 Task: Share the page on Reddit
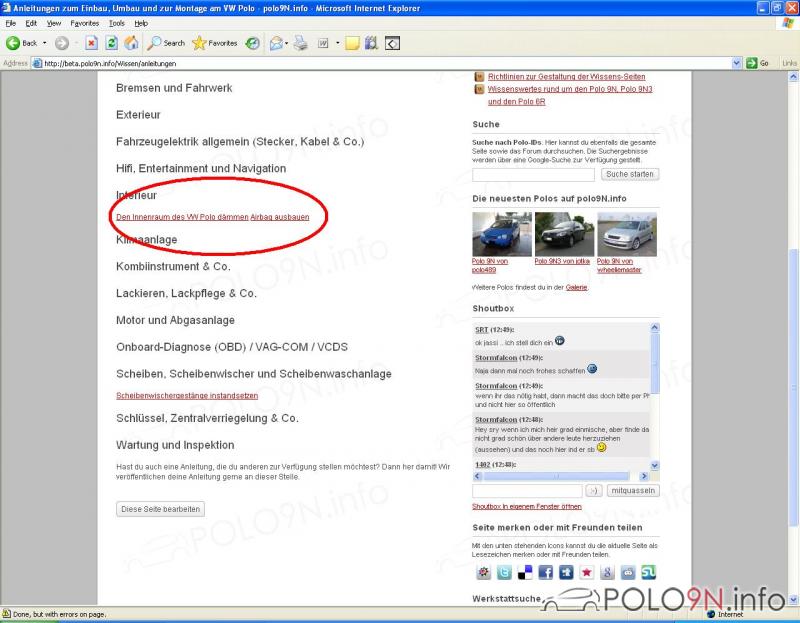(x=628, y=572)
